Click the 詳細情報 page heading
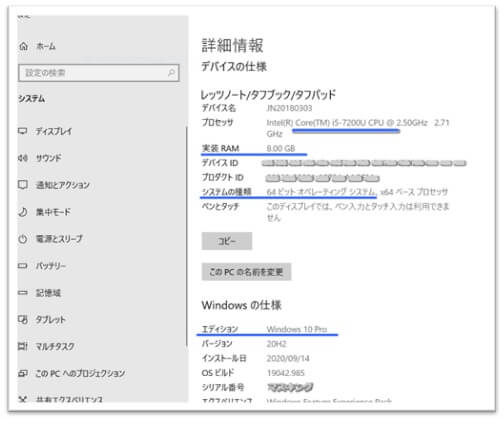The width and height of the screenshot is (504, 421). pyautogui.click(x=232, y=45)
